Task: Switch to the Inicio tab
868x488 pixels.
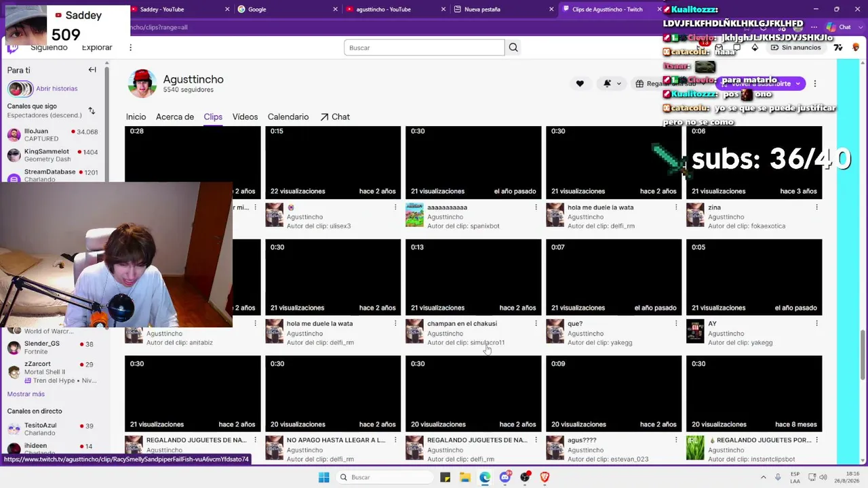Action: pos(136,117)
